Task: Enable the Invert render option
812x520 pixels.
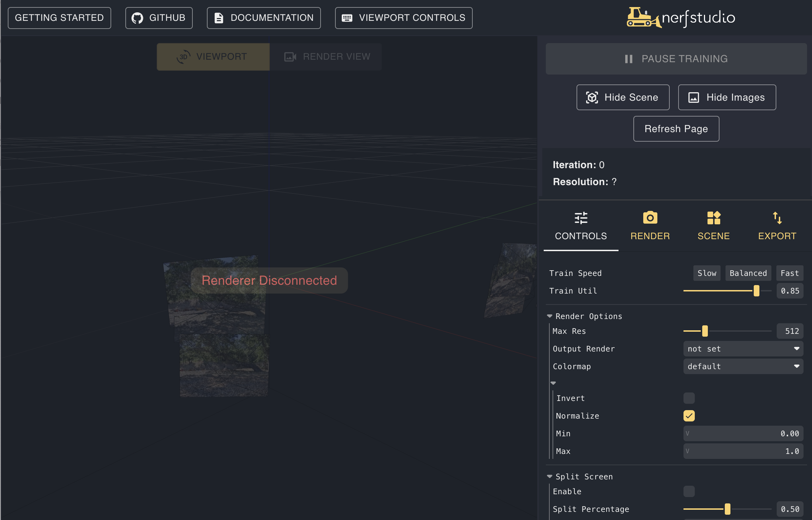Action: point(688,398)
